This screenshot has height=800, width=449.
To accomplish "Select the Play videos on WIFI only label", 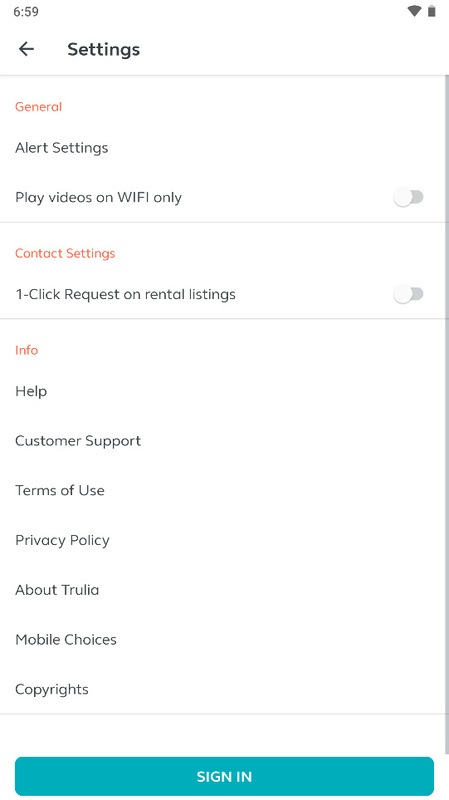I will [98, 197].
